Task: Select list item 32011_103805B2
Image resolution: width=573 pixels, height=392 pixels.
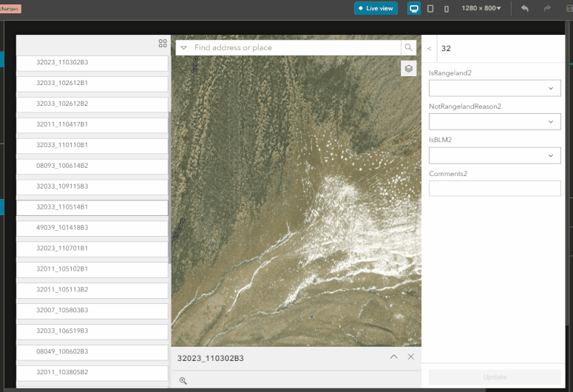Action: [x=92, y=373]
